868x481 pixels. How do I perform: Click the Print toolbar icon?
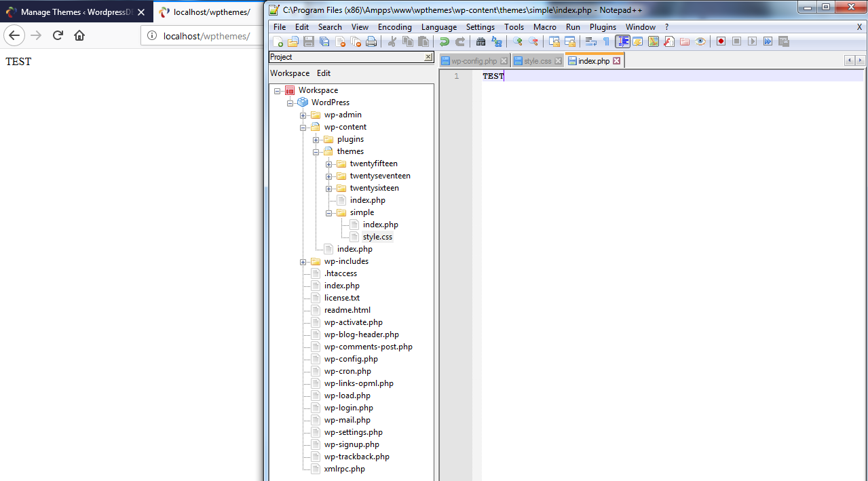tap(371, 41)
